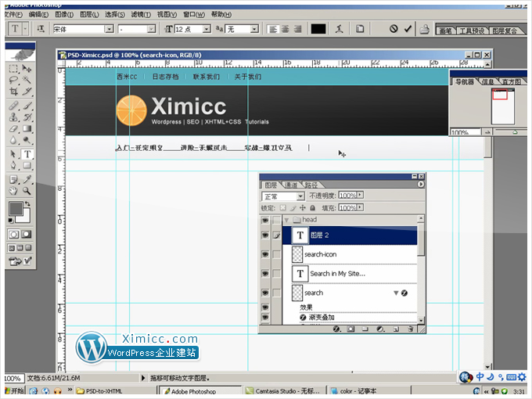Viewport: 532px width, 399px height.
Task: Toggle lock all for layer
Action: tap(312, 207)
